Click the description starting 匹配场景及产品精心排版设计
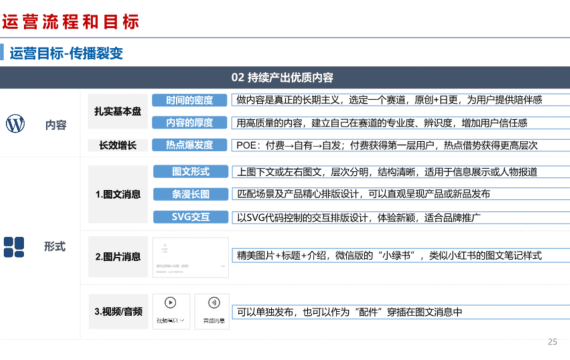This screenshot has height=360, width=570. point(401,194)
